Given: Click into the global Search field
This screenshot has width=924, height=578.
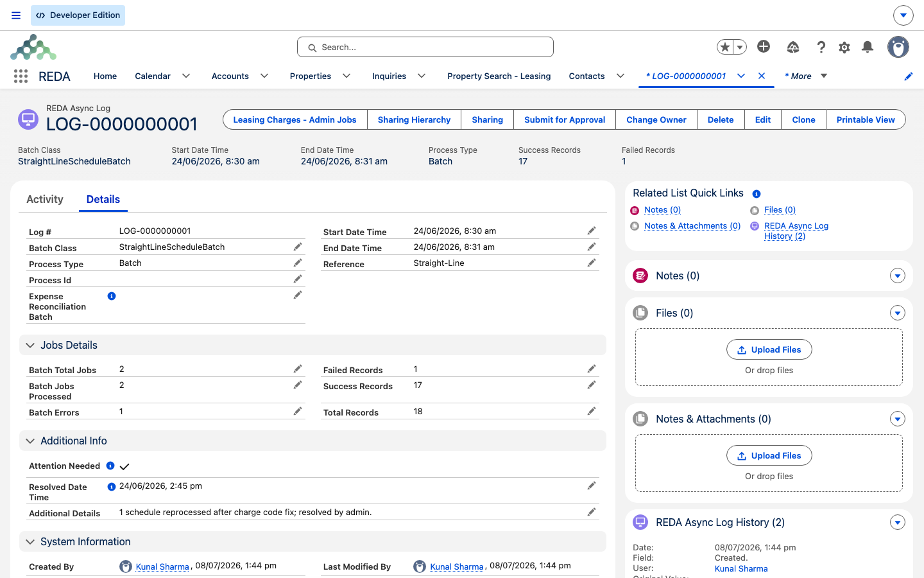Looking at the screenshot, I should (x=425, y=47).
